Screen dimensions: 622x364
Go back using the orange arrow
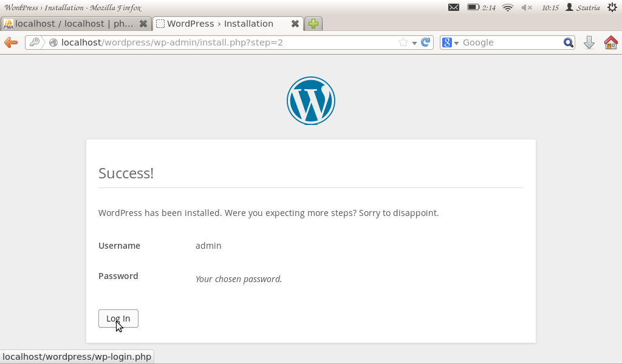click(11, 42)
